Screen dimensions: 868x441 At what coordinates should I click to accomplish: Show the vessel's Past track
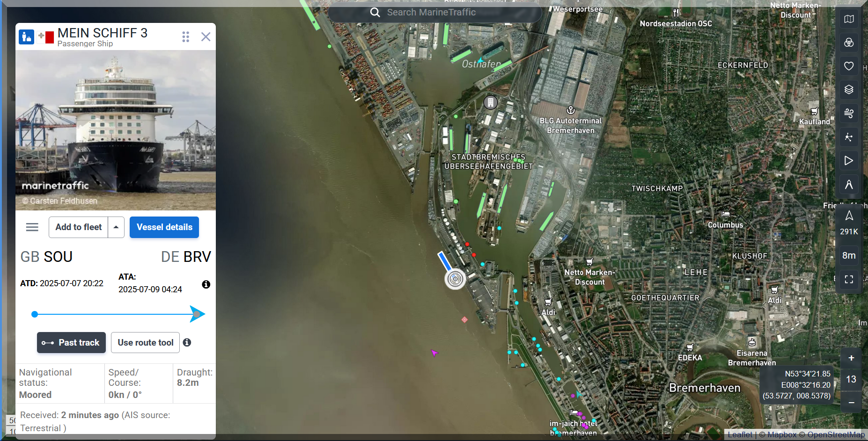point(71,343)
